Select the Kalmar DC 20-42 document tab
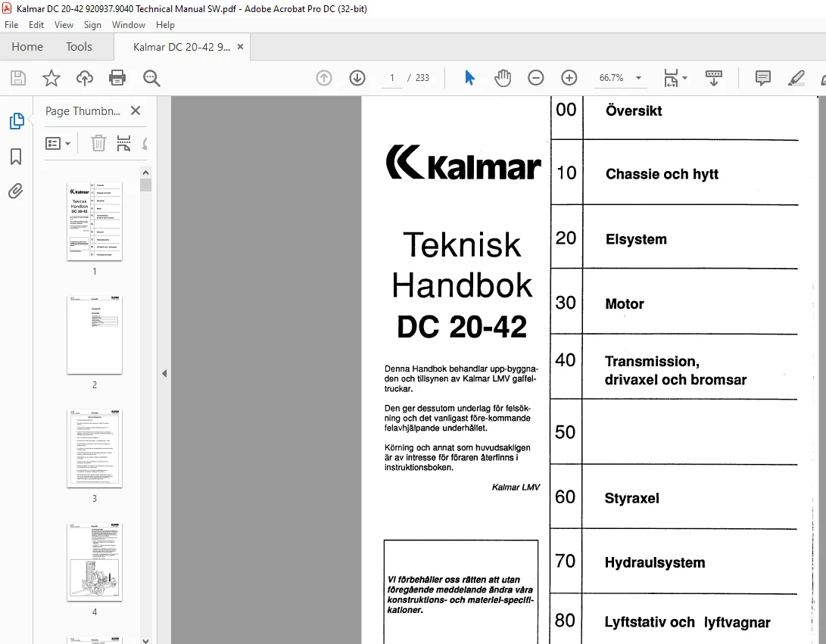This screenshot has height=644, width=826. [181, 47]
